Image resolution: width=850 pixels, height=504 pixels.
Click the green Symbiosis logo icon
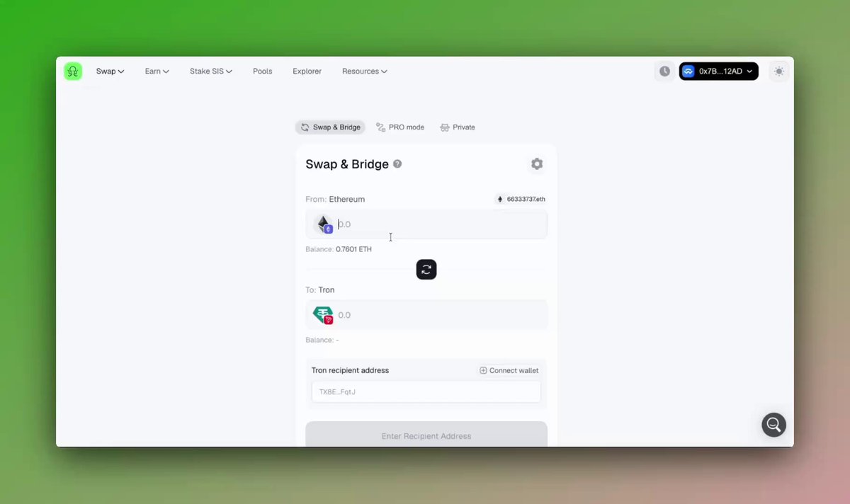click(73, 71)
